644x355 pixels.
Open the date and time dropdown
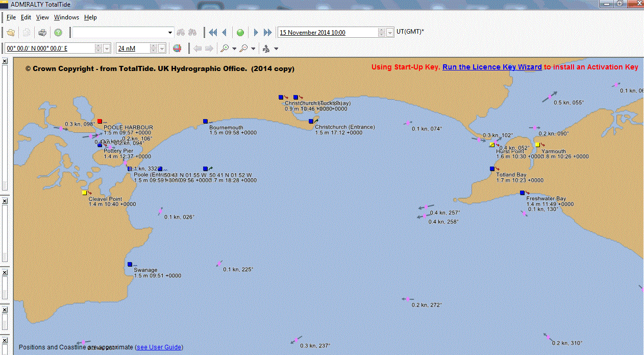point(390,33)
